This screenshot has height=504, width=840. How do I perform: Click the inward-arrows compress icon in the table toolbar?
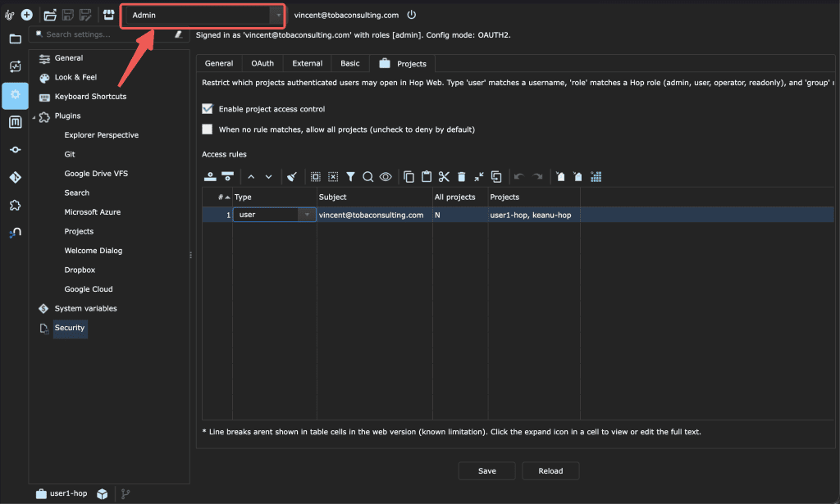(479, 176)
